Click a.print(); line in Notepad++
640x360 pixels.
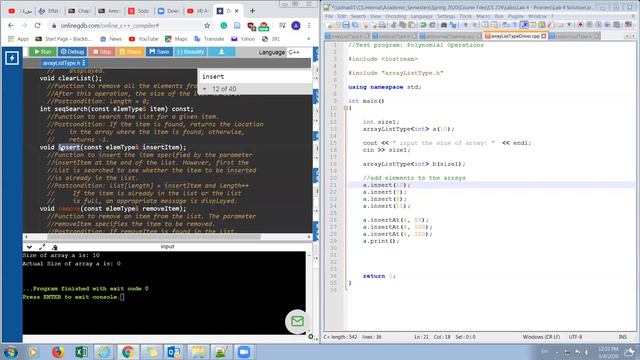coord(381,241)
